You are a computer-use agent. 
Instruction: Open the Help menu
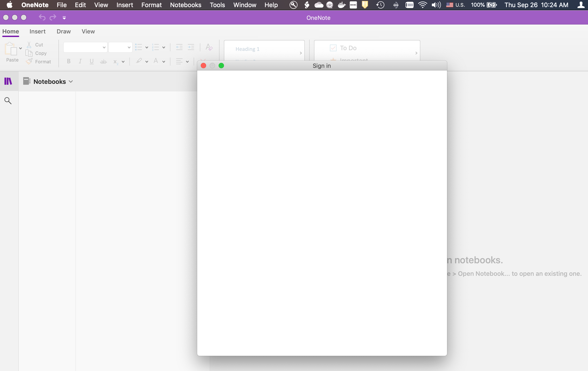click(x=271, y=5)
